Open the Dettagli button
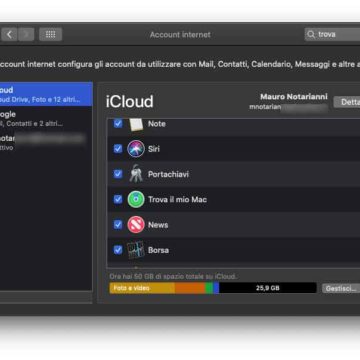This screenshot has width=360, height=360. pyautogui.click(x=347, y=102)
